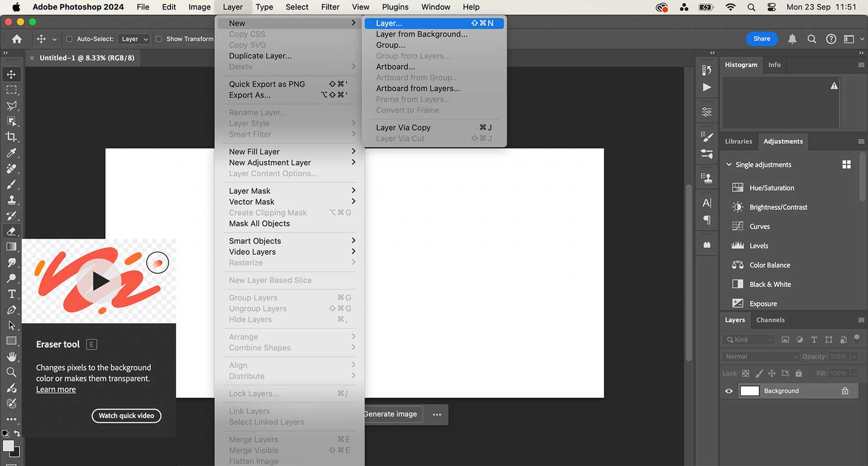Select the Brush tool
This screenshot has width=868, height=466.
(x=11, y=184)
